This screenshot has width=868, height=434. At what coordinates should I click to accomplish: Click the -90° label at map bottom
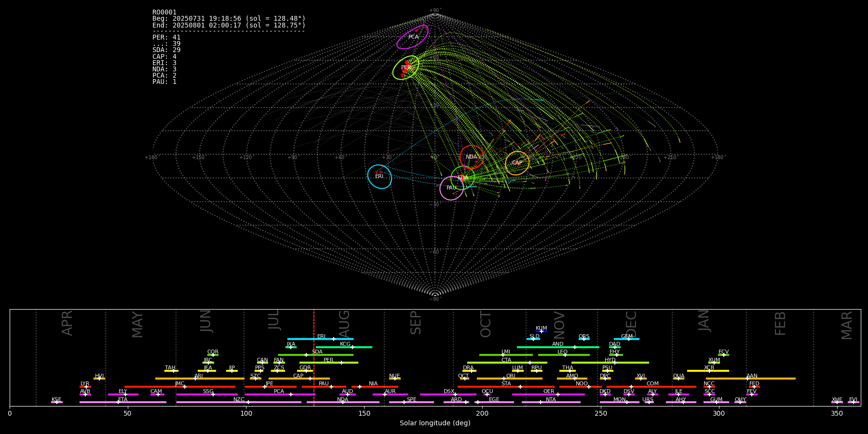(x=435, y=299)
